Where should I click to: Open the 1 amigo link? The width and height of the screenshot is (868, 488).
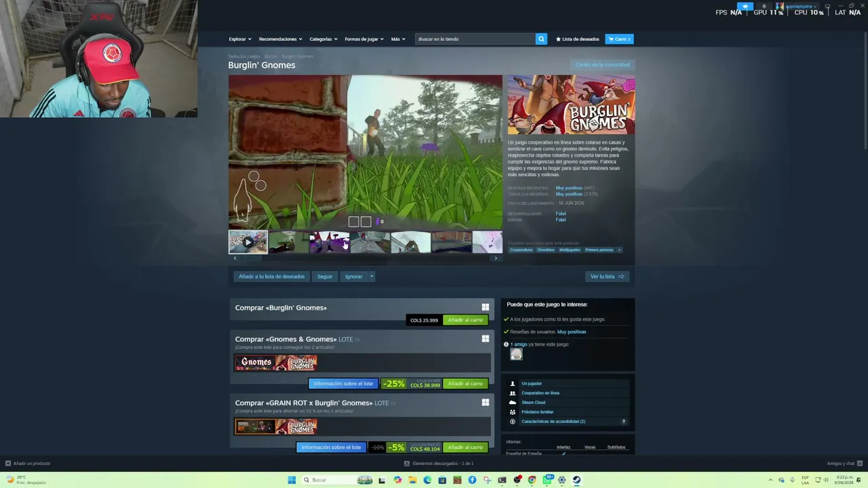(519, 344)
